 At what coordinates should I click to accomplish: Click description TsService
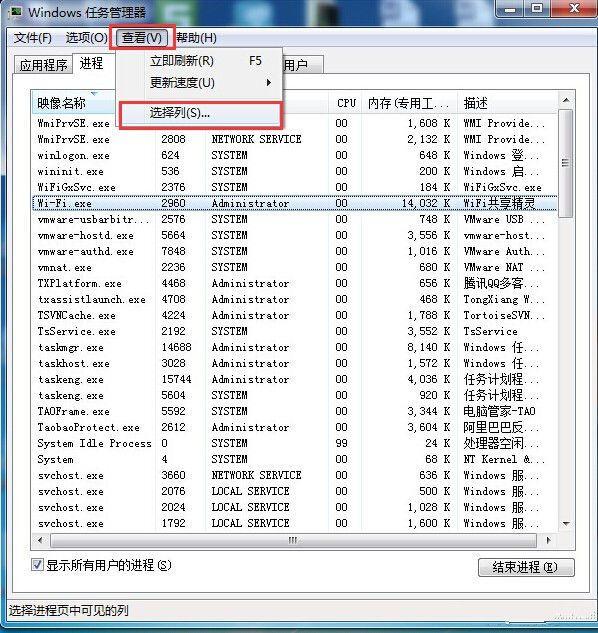click(490, 331)
